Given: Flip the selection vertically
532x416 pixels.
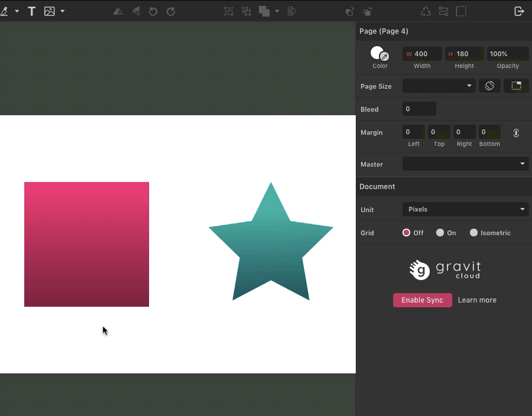Looking at the screenshot, I should [135, 11].
